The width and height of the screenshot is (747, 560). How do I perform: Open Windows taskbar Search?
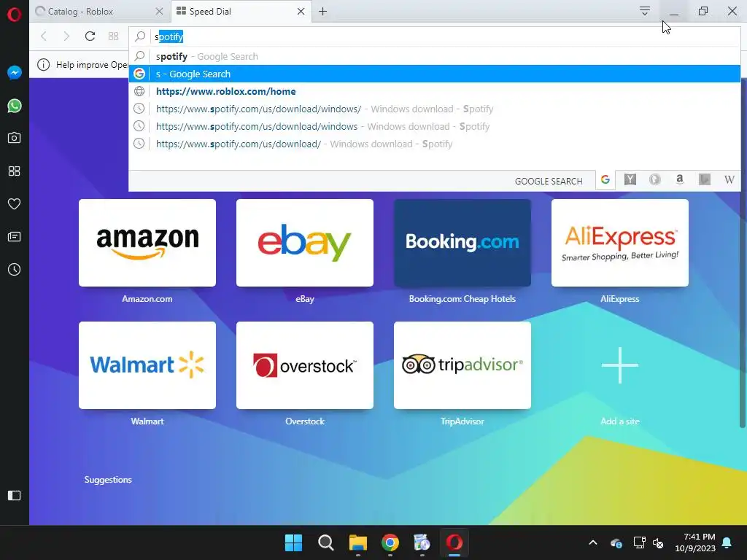pos(326,542)
